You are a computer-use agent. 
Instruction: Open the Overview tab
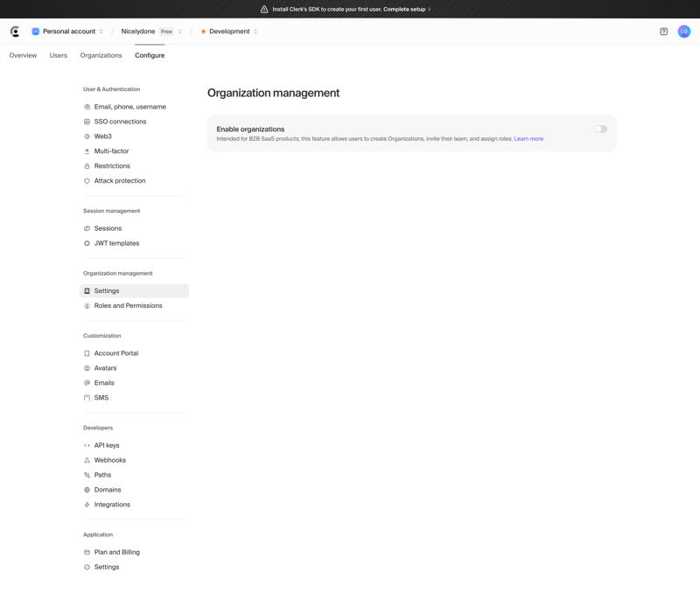point(23,55)
